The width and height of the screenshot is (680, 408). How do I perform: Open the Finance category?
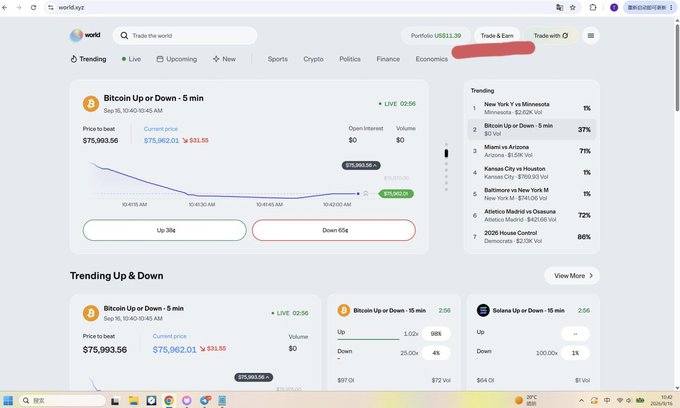point(388,59)
